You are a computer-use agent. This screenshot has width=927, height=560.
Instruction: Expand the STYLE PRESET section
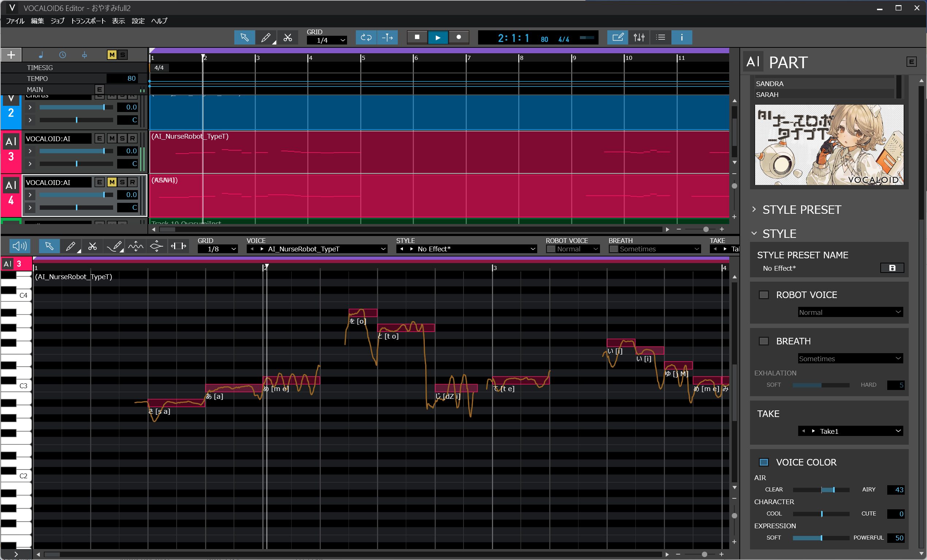[x=754, y=209]
